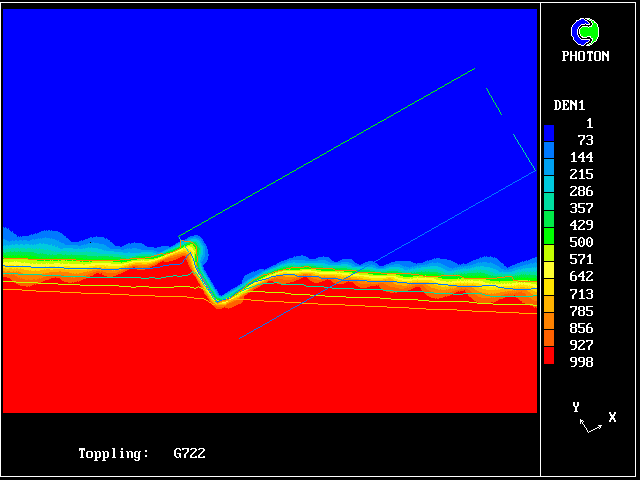Click the PHOTON globe logo icon
This screenshot has width=640, height=480.
click(x=585, y=33)
